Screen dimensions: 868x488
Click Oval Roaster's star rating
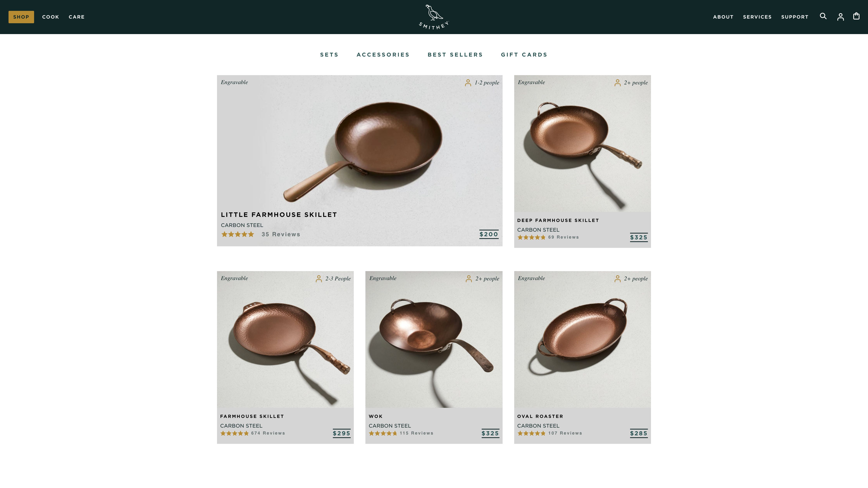click(531, 433)
